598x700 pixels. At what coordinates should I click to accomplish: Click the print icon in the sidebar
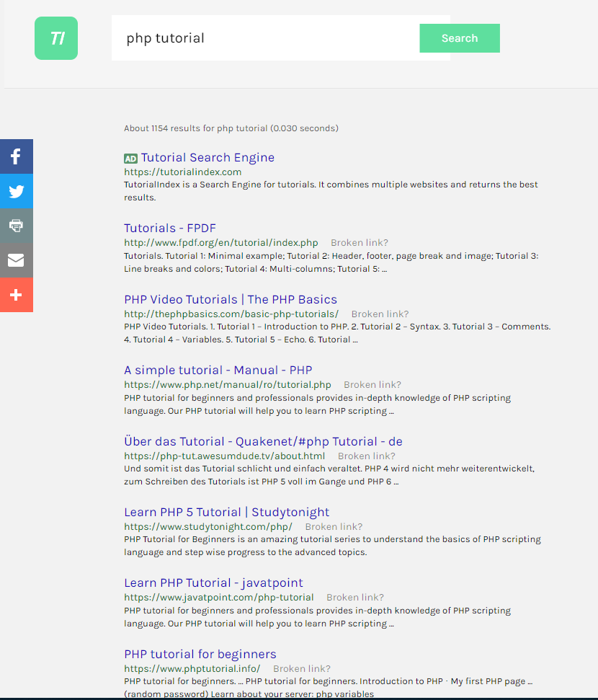pyautogui.click(x=17, y=226)
